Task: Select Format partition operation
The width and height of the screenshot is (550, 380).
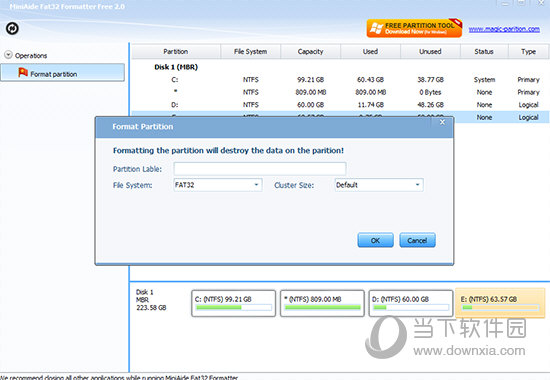Action: (x=62, y=73)
